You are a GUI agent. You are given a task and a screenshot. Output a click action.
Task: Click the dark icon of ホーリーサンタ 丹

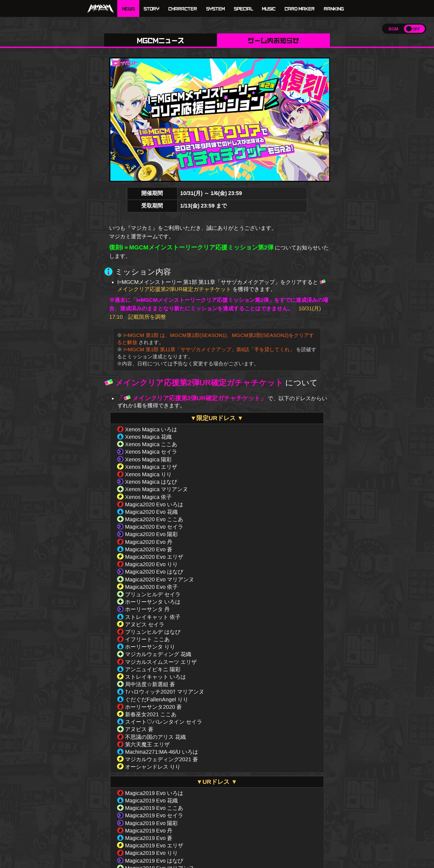pos(120,609)
